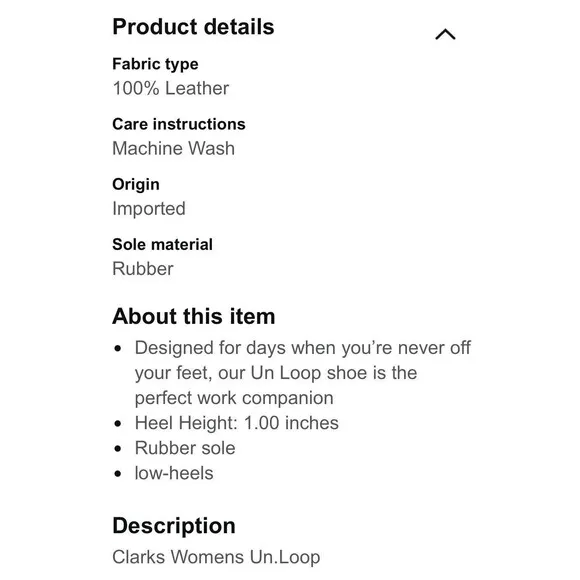Screen dimensions: 580x580
Task: Select the low-heels bullet item
Action: point(174,473)
